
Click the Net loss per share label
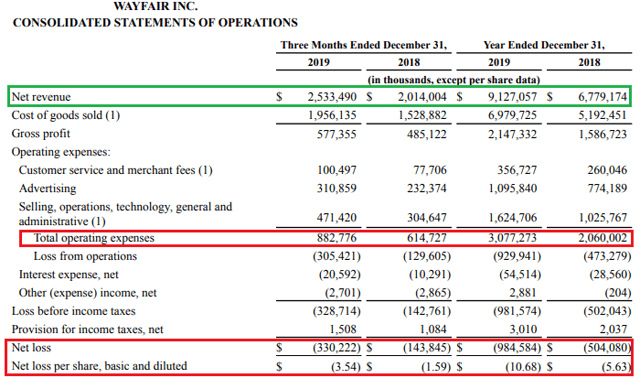tap(99, 366)
